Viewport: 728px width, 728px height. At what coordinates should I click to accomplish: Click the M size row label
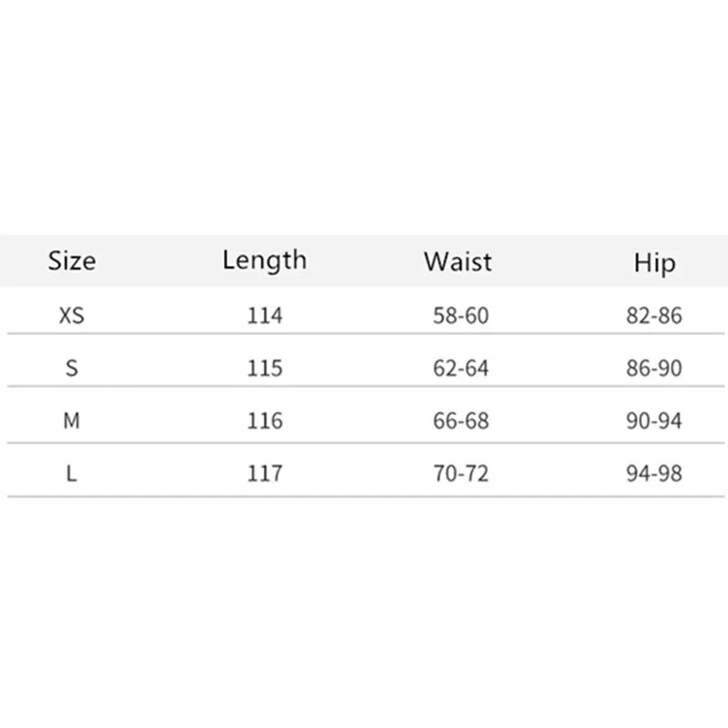click(72, 421)
